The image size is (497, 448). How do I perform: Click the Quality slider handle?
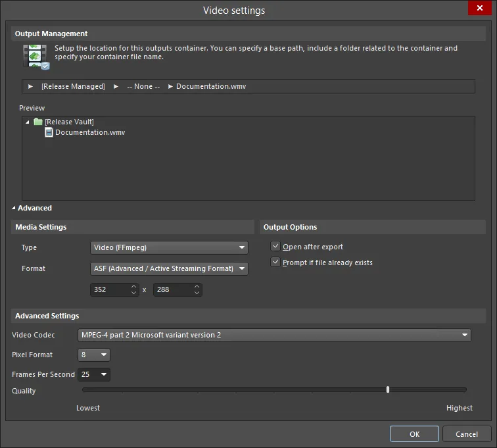(x=388, y=389)
